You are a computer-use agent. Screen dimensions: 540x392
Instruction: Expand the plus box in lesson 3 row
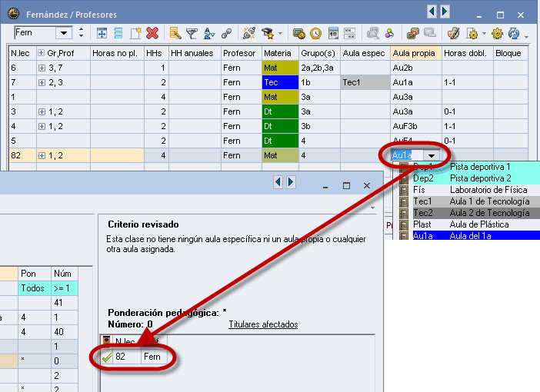tap(42, 112)
